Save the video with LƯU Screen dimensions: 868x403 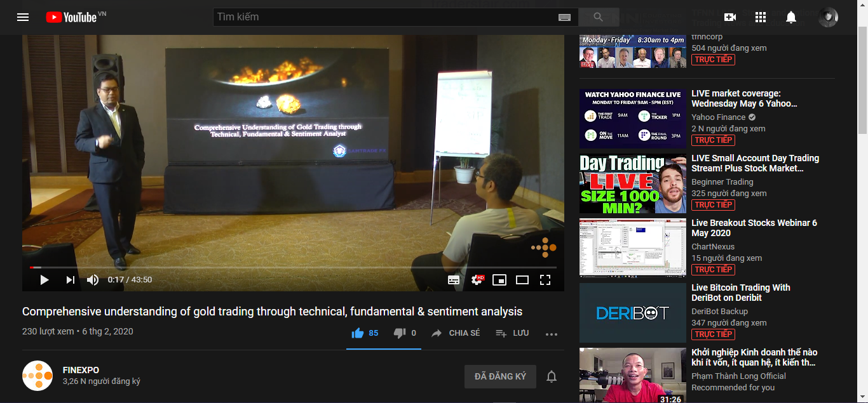512,333
